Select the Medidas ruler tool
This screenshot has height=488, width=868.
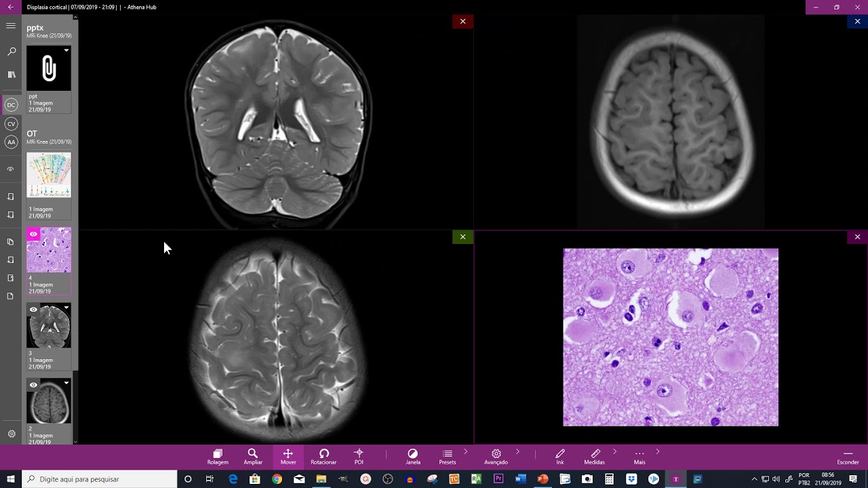pos(595,457)
